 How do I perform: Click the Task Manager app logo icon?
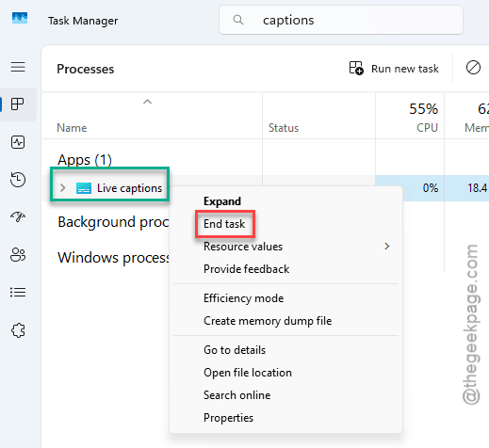(x=20, y=18)
